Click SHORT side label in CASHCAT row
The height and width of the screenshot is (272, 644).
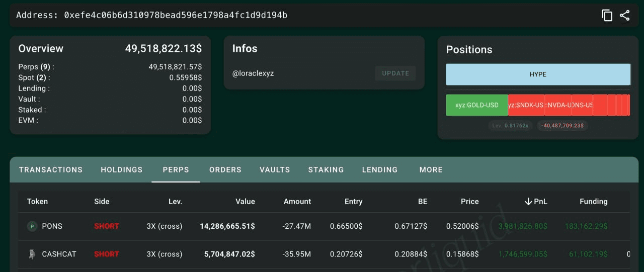tap(107, 254)
